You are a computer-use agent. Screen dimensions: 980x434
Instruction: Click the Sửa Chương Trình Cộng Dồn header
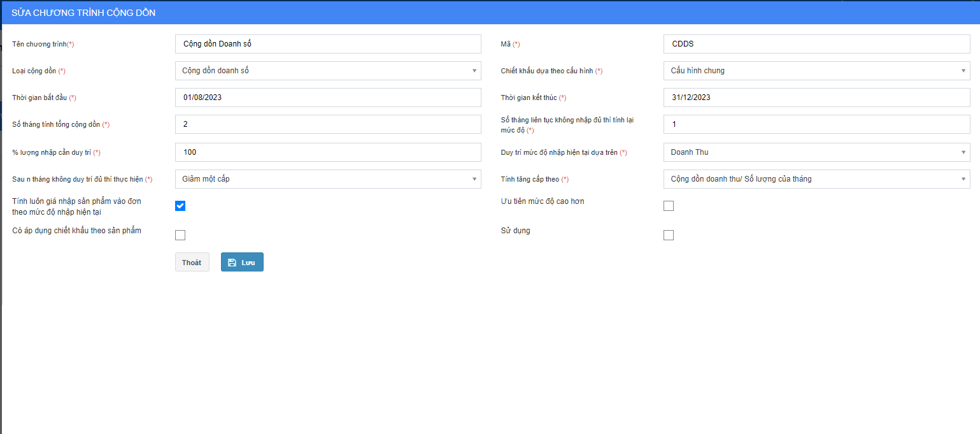click(83, 13)
